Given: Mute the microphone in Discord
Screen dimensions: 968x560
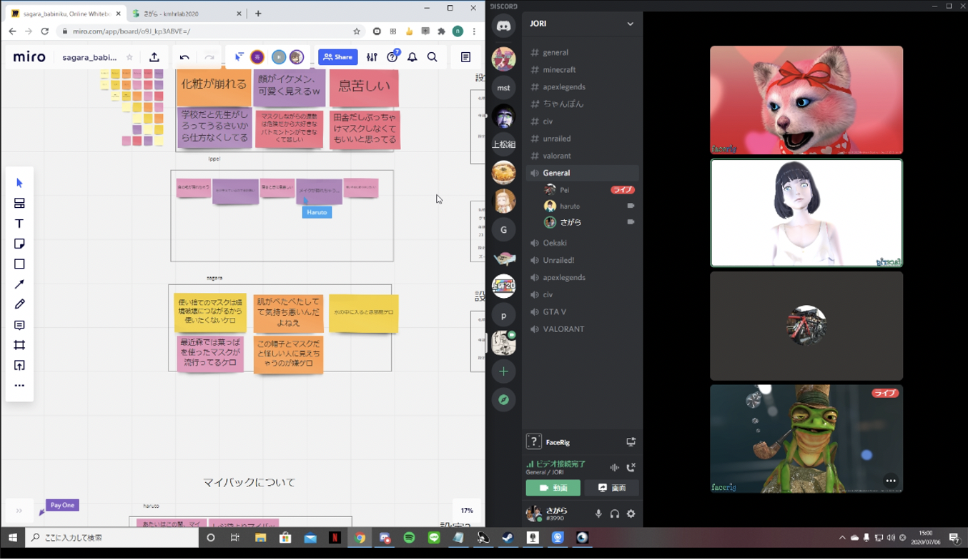Looking at the screenshot, I should click(x=598, y=514).
